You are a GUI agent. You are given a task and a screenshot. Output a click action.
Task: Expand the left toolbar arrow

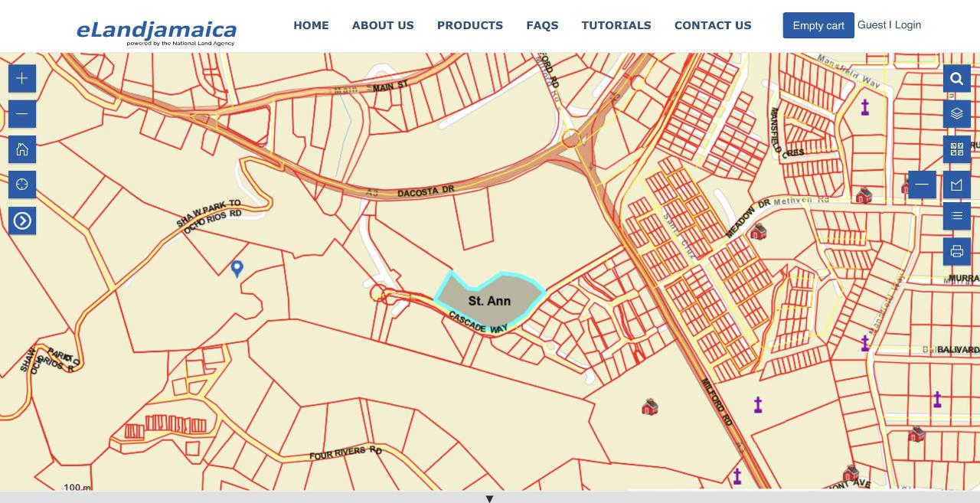point(22,220)
